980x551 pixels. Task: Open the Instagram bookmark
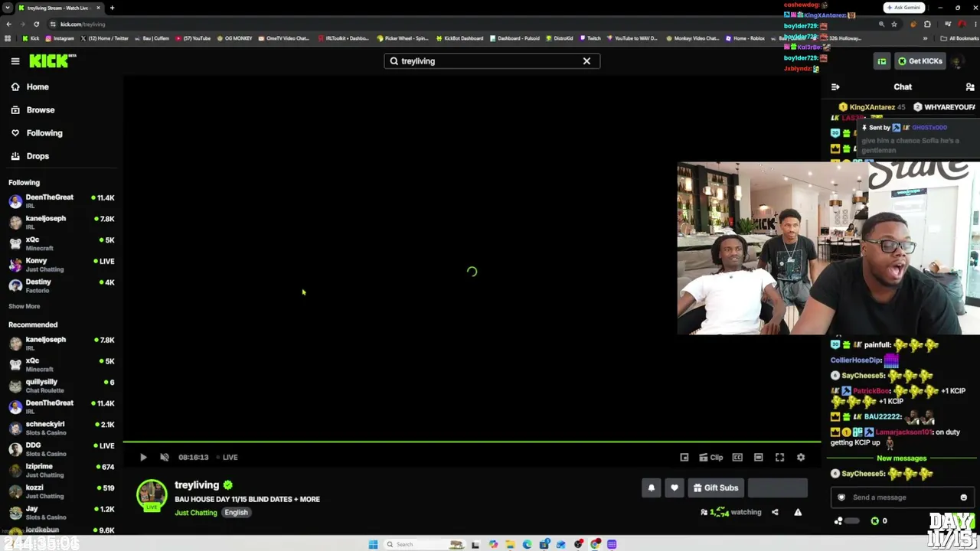click(59, 38)
